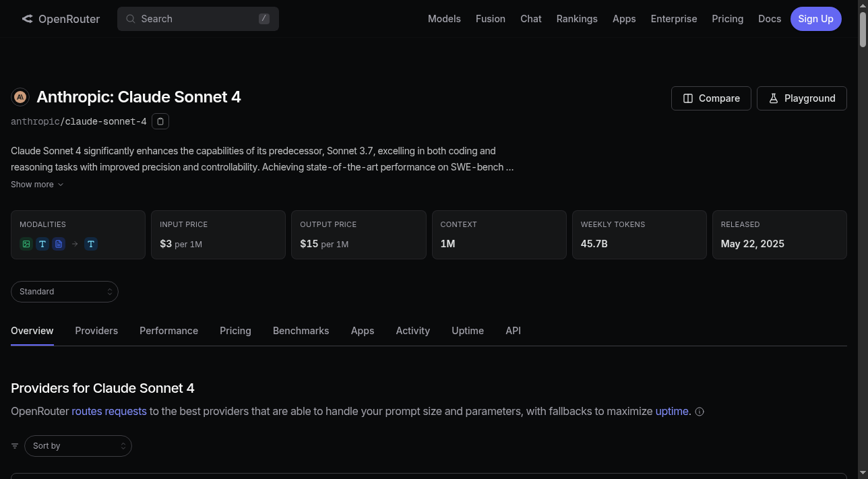
Task: Follow the uptime link in description
Action: [x=672, y=411]
